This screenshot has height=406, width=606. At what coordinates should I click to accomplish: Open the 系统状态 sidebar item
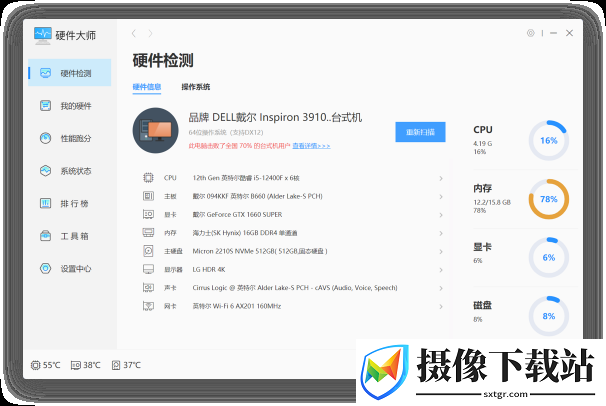point(70,171)
